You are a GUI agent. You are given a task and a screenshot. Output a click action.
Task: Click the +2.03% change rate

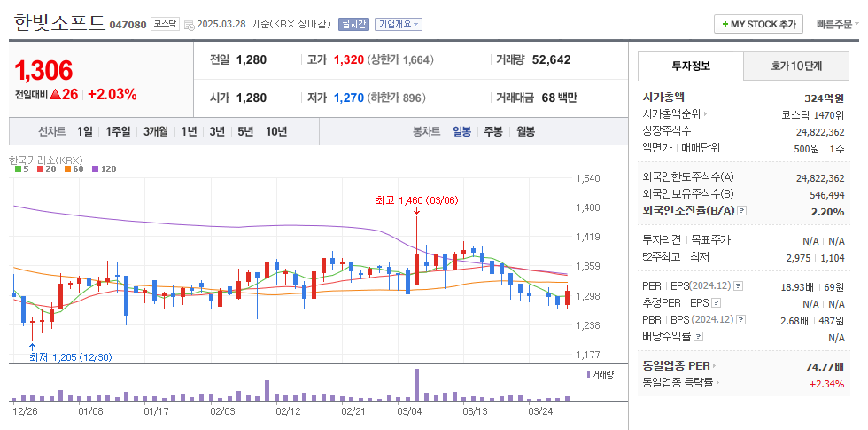coord(112,94)
